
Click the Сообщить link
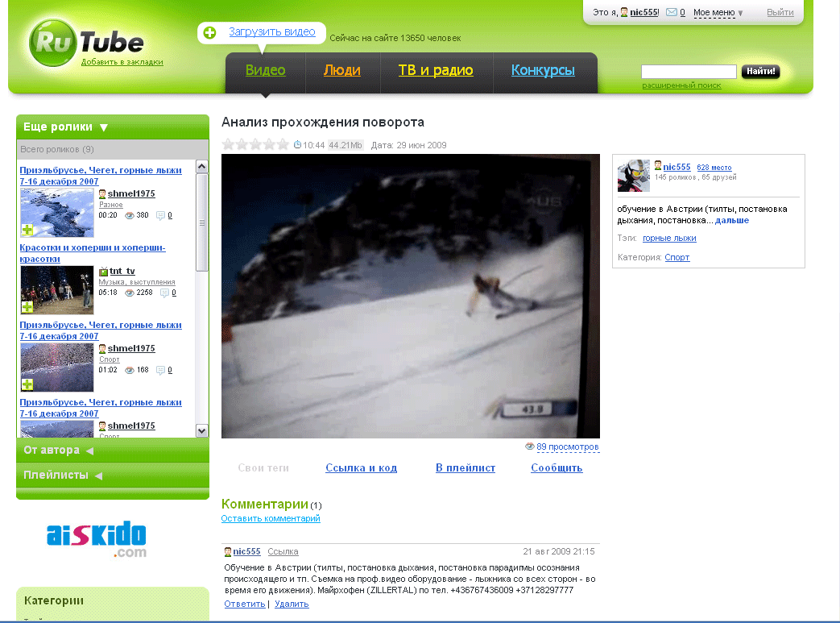click(557, 468)
